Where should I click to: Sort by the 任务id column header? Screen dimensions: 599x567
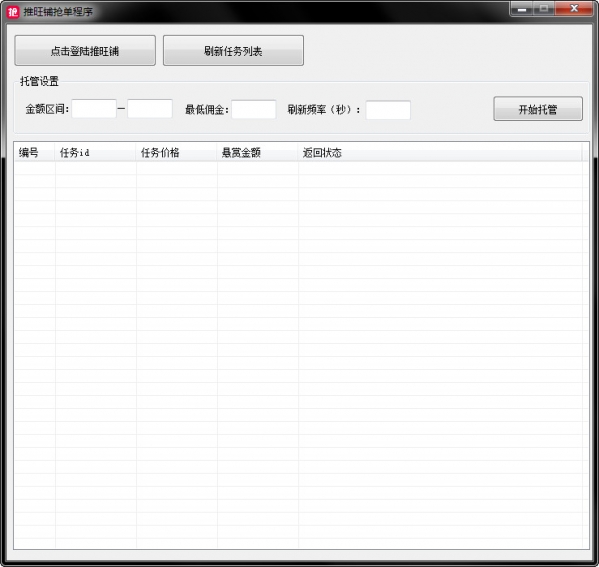[95, 152]
